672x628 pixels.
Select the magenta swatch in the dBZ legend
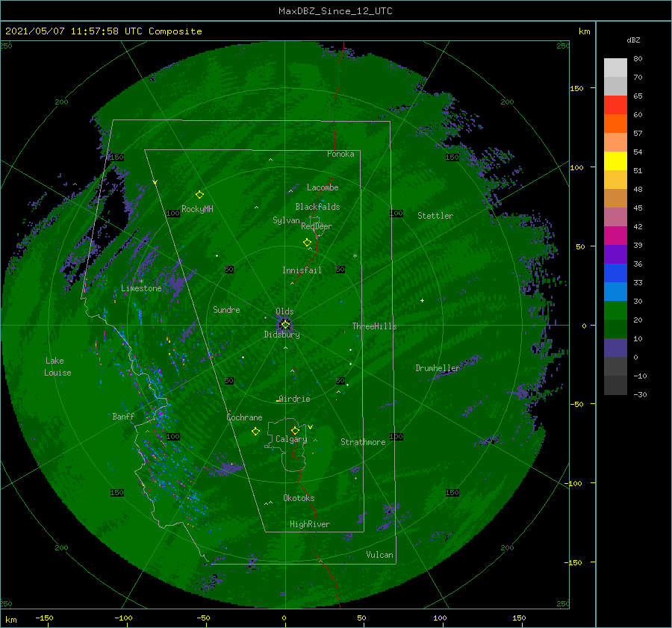[x=615, y=235]
